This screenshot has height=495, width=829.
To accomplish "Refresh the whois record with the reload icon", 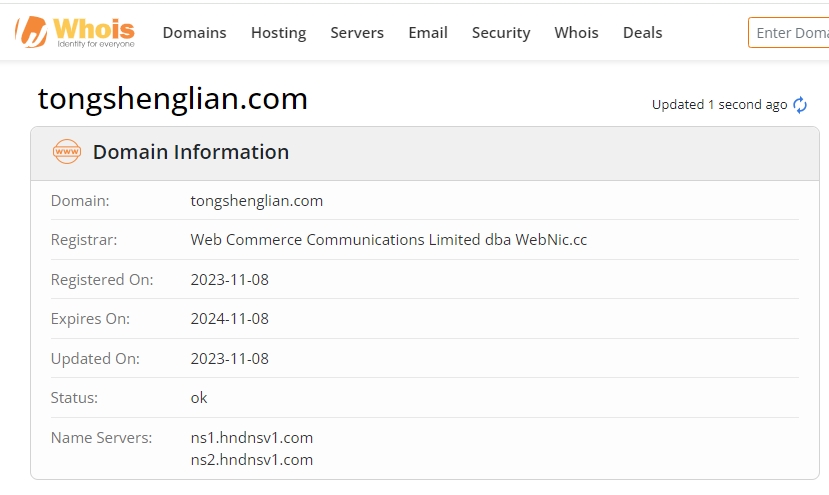I will pyautogui.click(x=800, y=105).
